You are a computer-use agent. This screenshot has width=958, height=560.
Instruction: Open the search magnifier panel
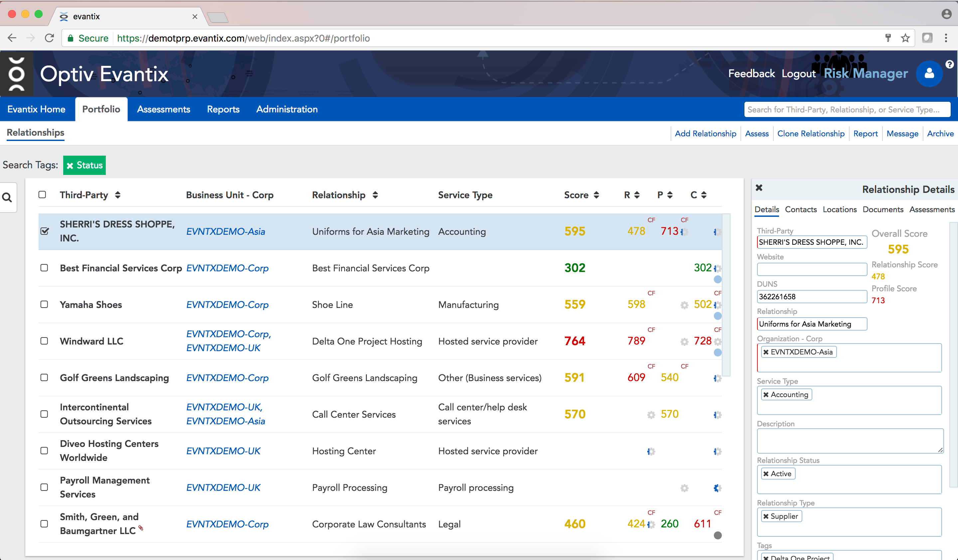pyautogui.click(x=8, y=198)
